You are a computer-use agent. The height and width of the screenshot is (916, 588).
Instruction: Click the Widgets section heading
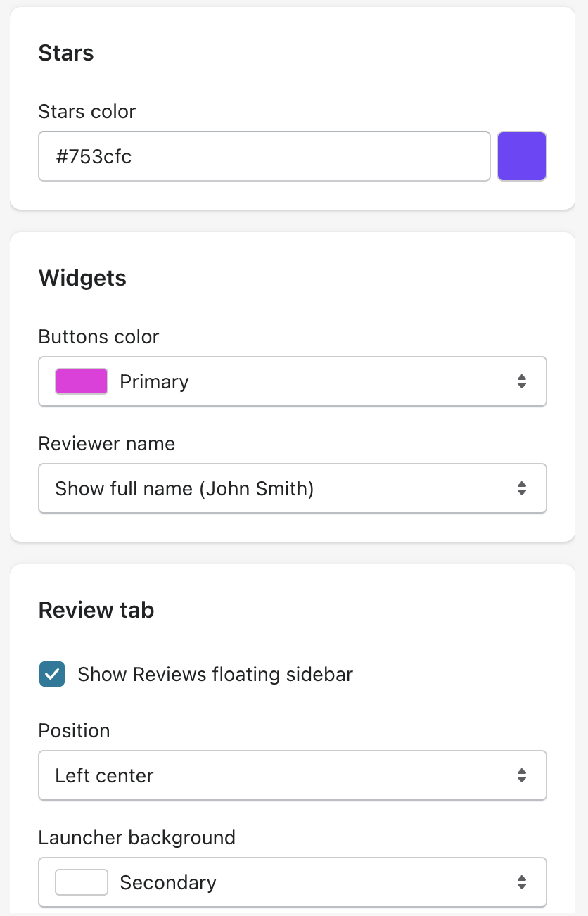83,278
